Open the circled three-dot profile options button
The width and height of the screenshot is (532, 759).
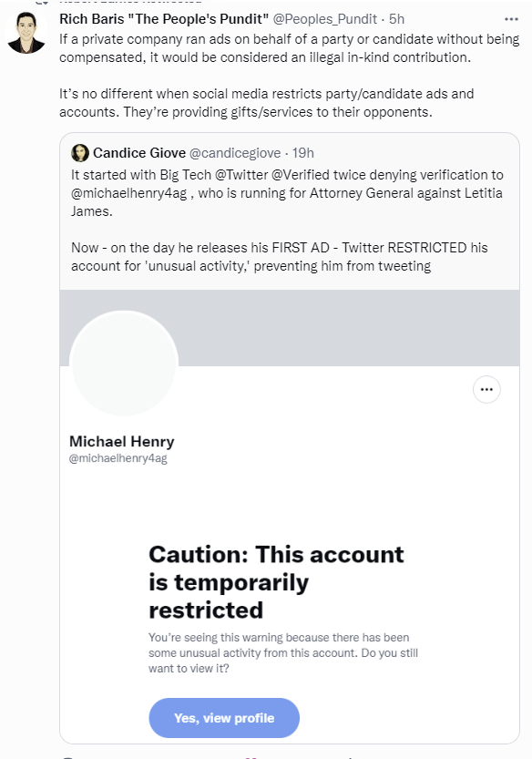coord(486,390)
